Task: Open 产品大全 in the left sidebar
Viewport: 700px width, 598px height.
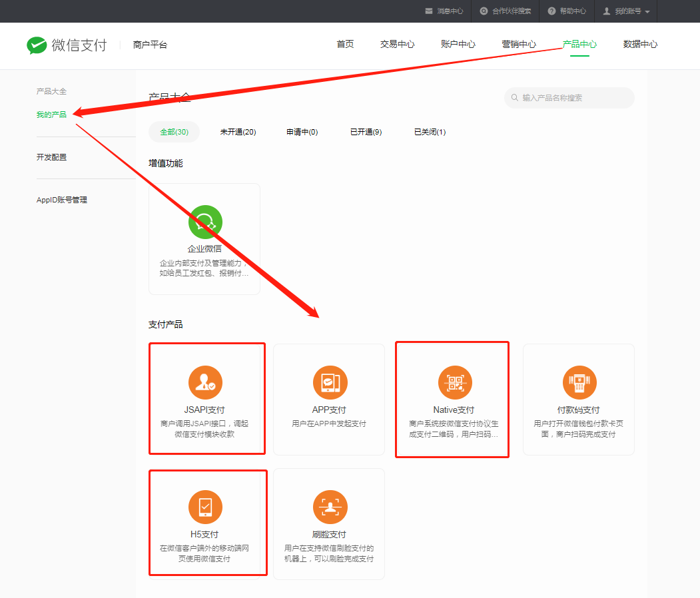Action: 51,91
